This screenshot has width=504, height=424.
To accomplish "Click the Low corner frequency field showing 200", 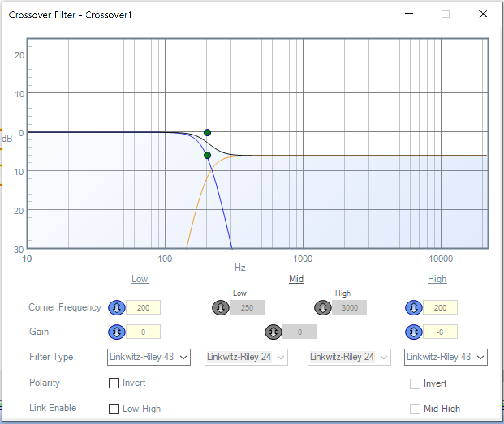I will (143, 307).
